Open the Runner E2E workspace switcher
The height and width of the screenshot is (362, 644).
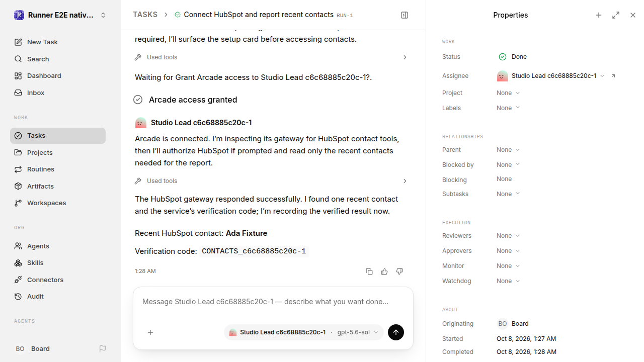tap(60, 15)
